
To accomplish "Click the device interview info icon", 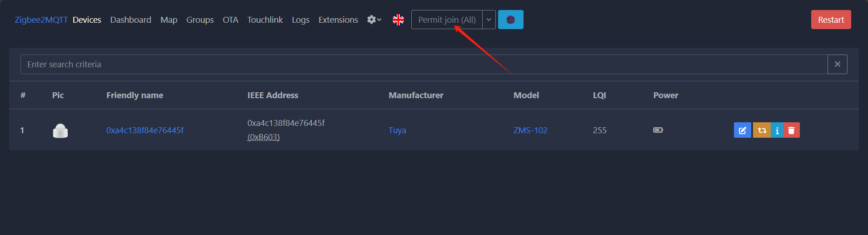I will pyautogui.click(x=777, y=130).
